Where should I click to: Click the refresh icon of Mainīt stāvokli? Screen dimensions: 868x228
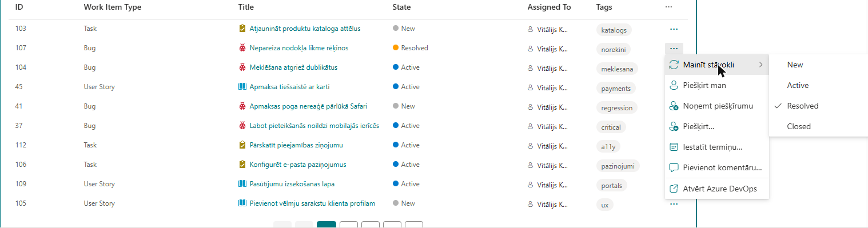pyautogui.click(x=674, y=65)
